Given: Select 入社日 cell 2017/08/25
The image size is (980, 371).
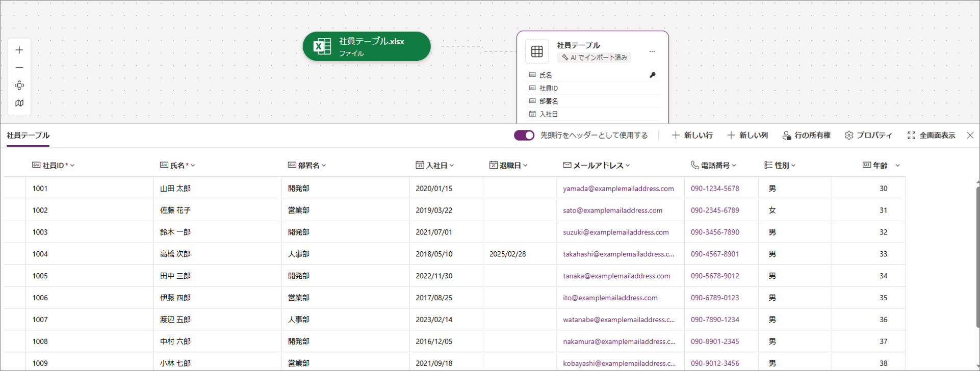Looking at the screenshot, I should pyautogui.click(x=446, y=298).
